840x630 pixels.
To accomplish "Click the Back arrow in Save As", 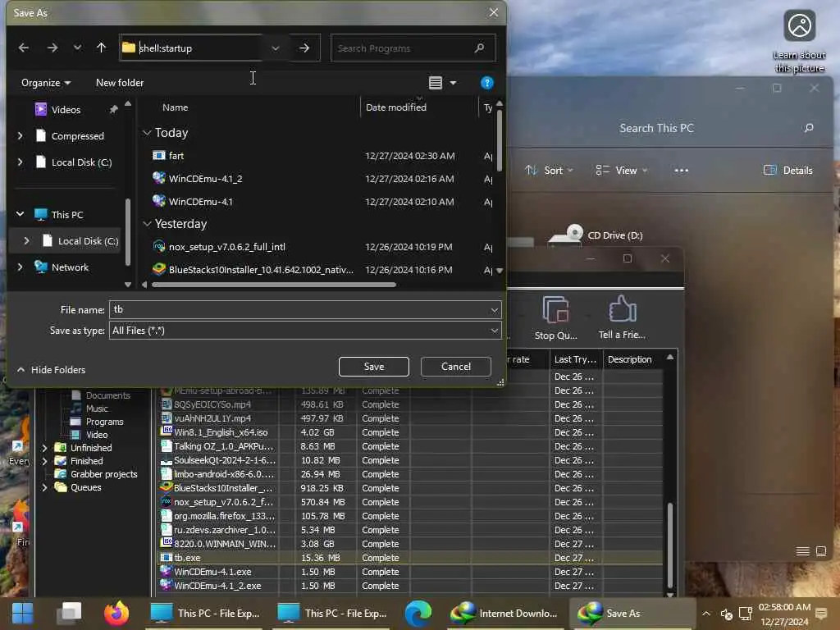I will (24, 48).
